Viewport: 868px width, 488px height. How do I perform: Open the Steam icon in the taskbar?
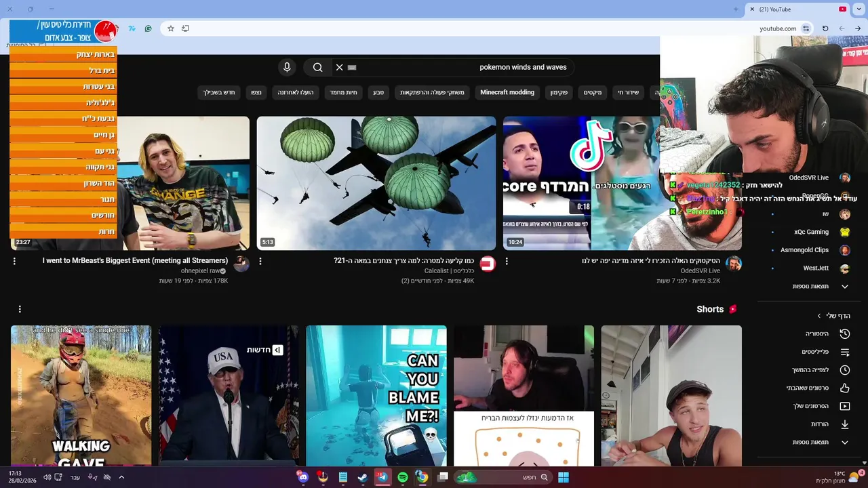[x=363, y=477]
